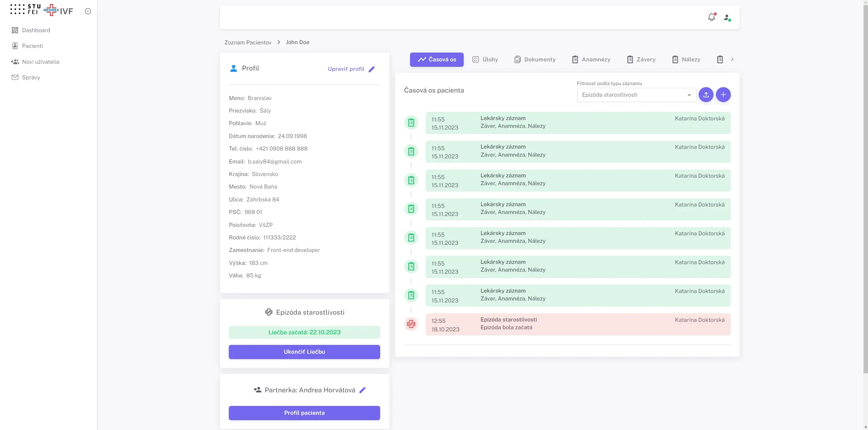Open Pacienti in the sidebar

(x=32, y=46)
